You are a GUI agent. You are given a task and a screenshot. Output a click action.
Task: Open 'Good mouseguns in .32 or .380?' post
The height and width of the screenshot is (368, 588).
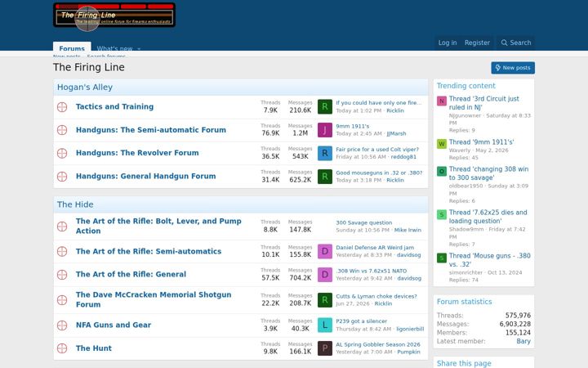tap(379, 173)
